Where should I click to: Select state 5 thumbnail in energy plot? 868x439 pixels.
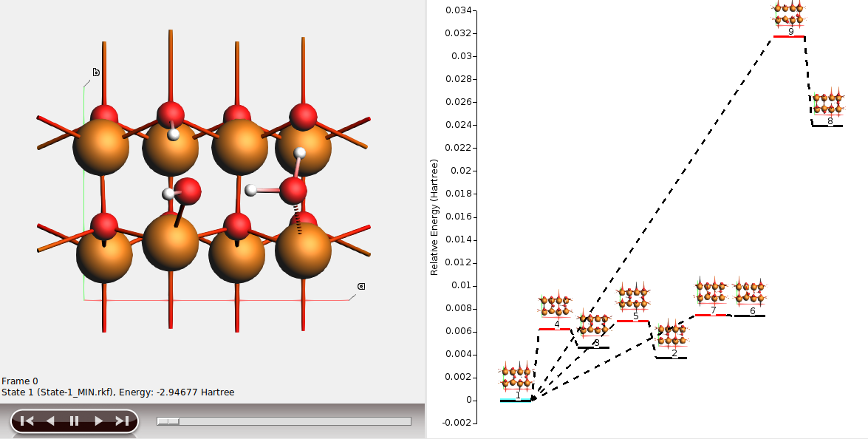click(x=634, y=297)
